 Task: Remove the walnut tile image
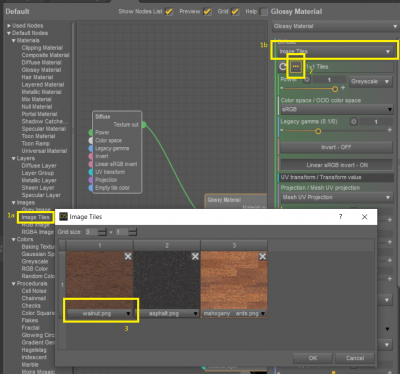coord(128,256)
